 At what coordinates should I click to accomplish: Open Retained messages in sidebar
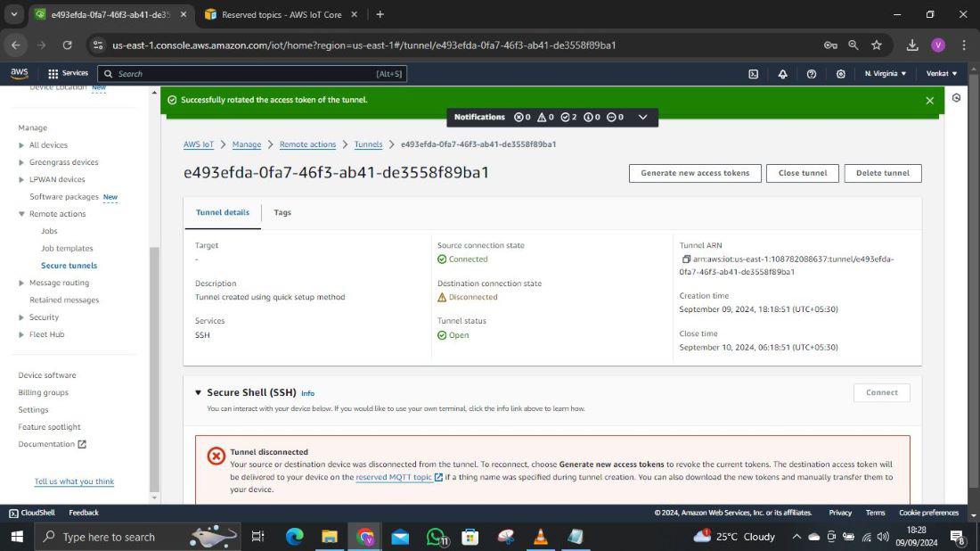[64, 300]
